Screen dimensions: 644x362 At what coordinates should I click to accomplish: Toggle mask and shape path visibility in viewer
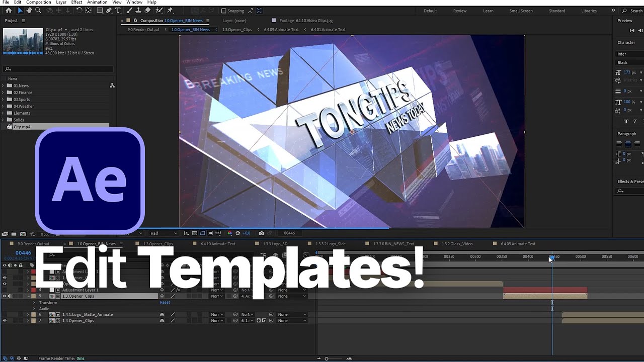203,233
